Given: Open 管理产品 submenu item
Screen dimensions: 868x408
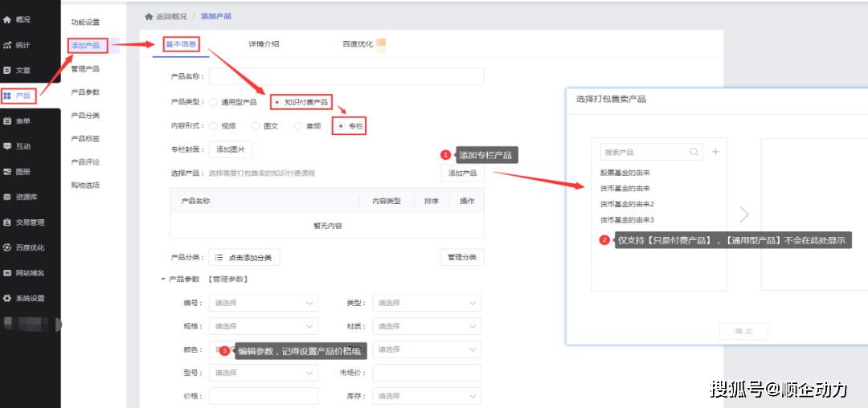Looking at the screenshot, I should click(85, 69).
